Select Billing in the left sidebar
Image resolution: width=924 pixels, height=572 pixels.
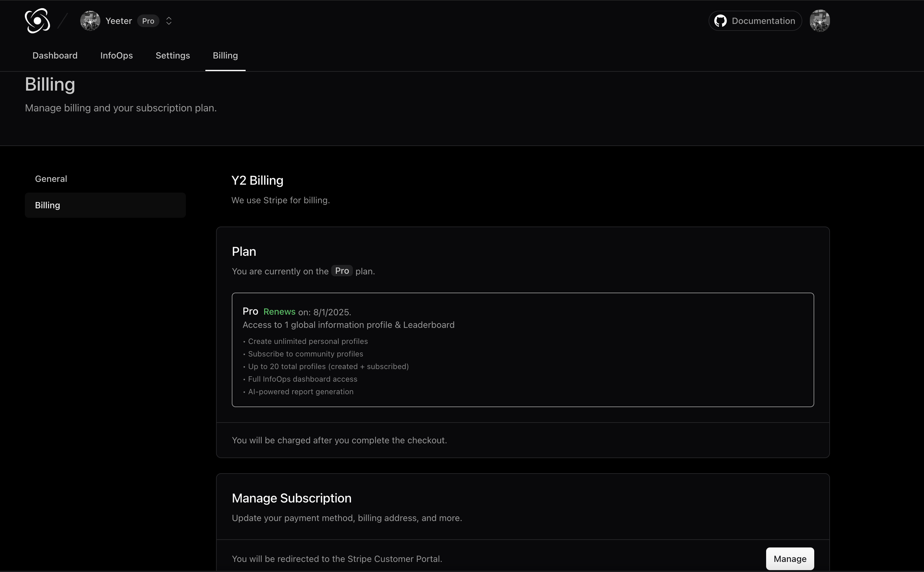tap(105, 205)
